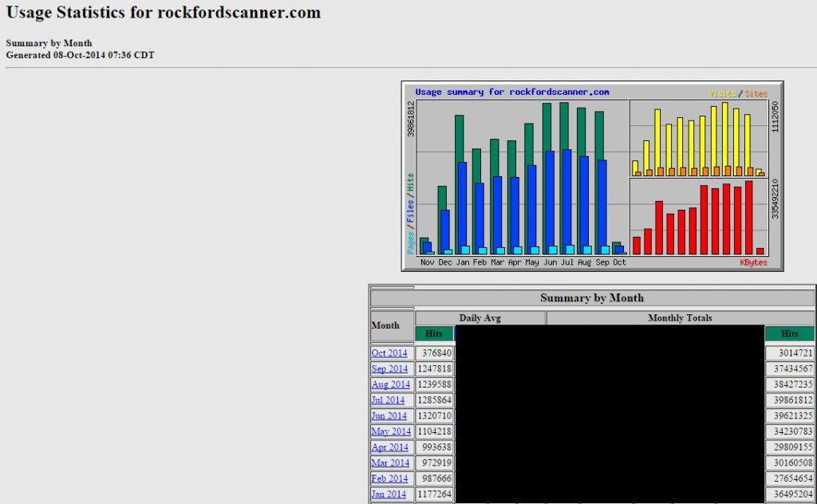Select daily average value 1320710
817x504 pixels.
(x=434, y=415)
